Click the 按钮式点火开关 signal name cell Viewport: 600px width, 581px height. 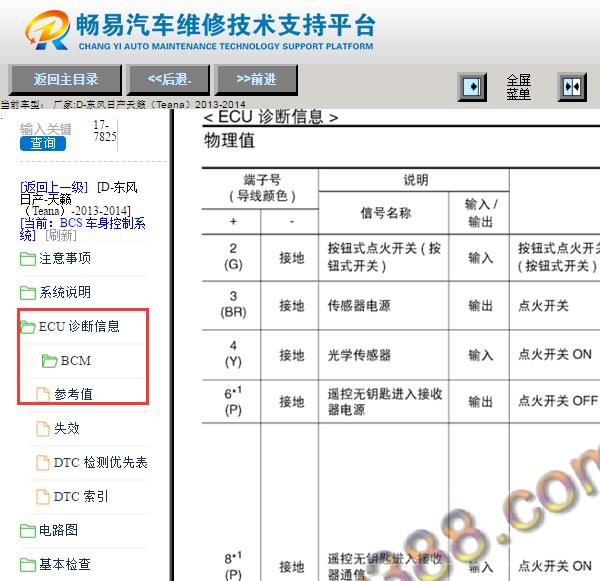384,257
